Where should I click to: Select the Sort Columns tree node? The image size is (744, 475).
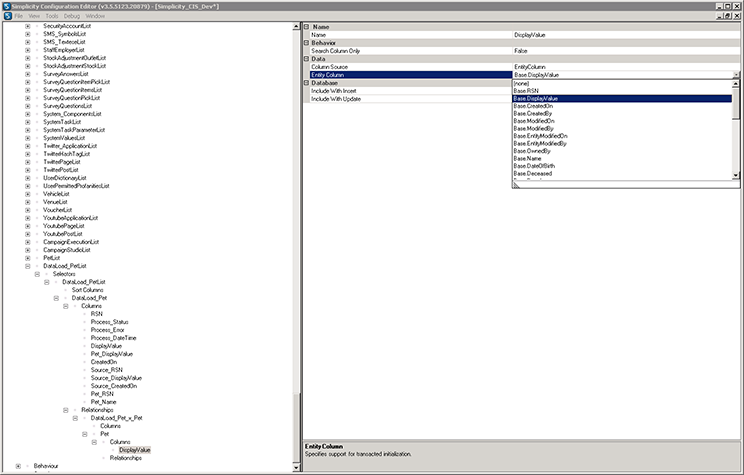pyautogui.click(x=87, y=290)
